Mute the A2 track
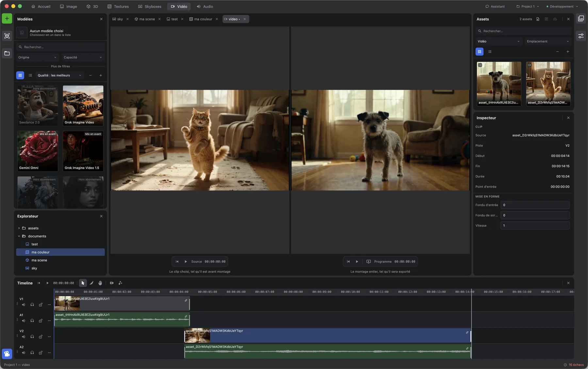The height and width of the screenshot is (369, 588). [x=24, y=353]
